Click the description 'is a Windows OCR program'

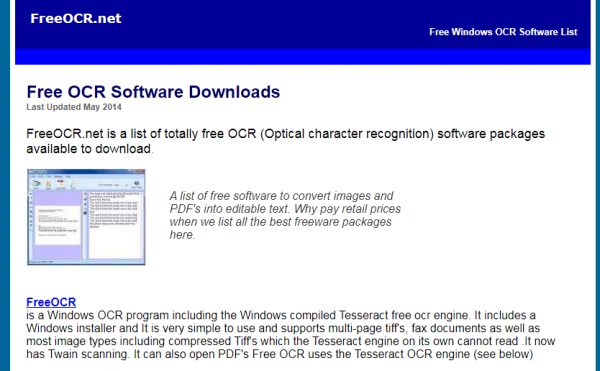[x=290, y=335]
